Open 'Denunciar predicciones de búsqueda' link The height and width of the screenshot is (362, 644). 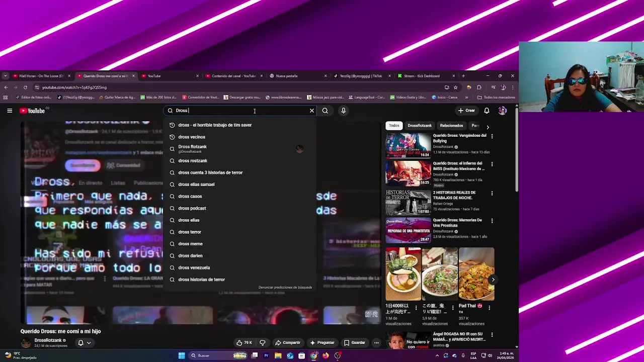(285, 287)
